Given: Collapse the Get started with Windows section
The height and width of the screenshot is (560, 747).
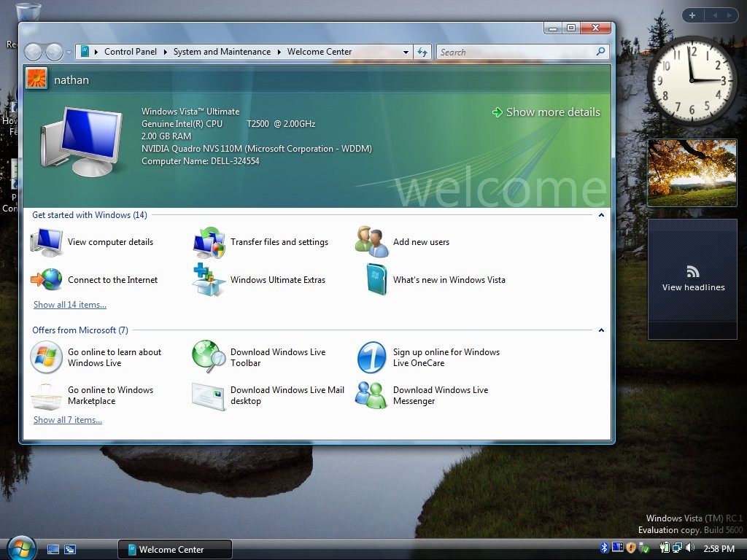Looking at the screenshot, I should 600,215.
